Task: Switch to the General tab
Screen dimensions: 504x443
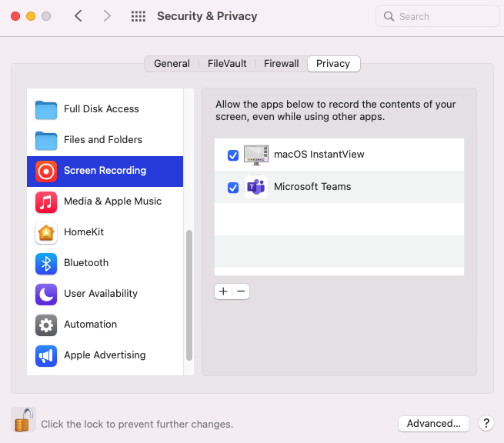Action: 172,64
